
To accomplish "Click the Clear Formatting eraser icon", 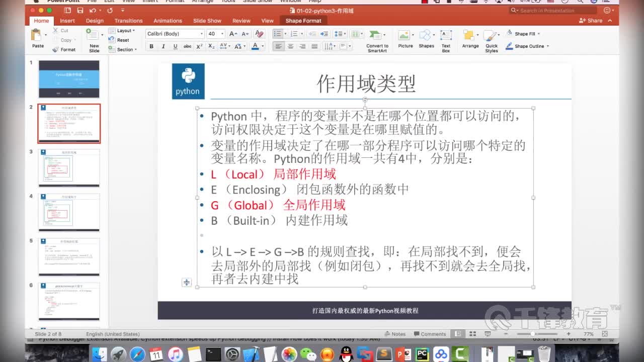I will point(259,33).
